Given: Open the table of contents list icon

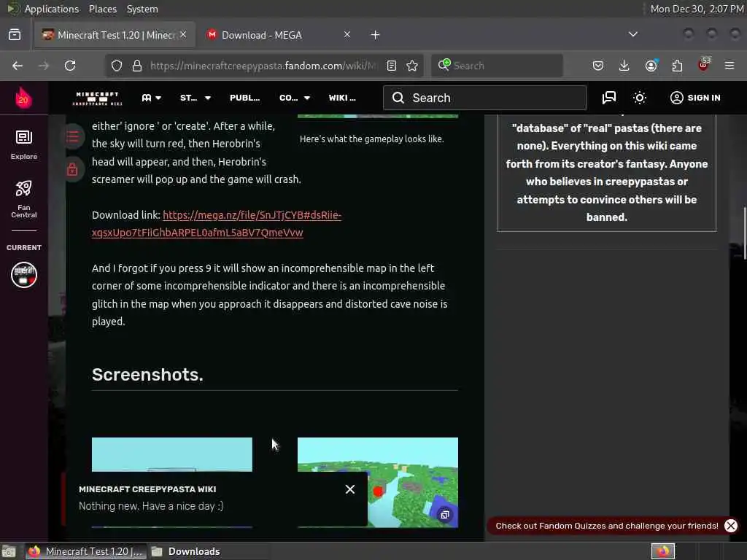Looking at the screenshot, I should [72, 136].
